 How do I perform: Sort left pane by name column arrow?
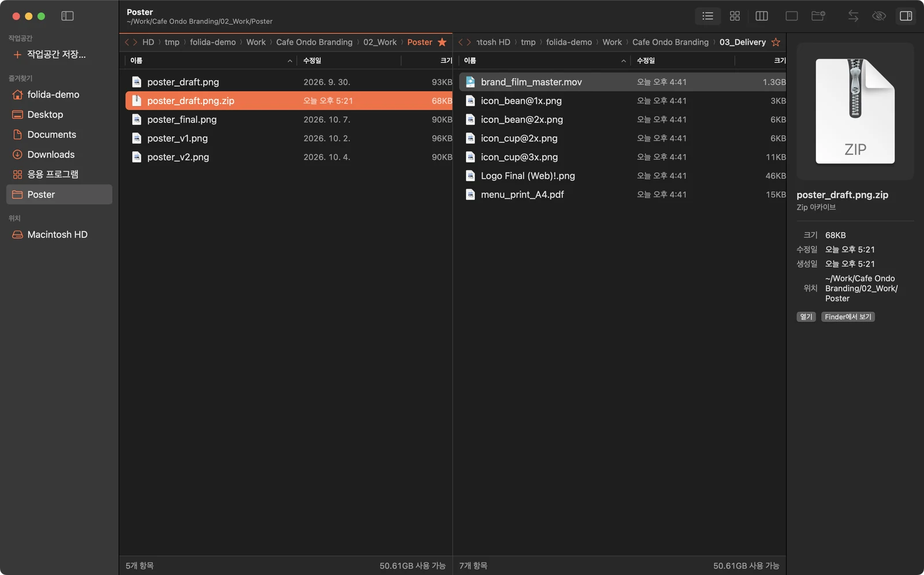(x=290, y=61)
